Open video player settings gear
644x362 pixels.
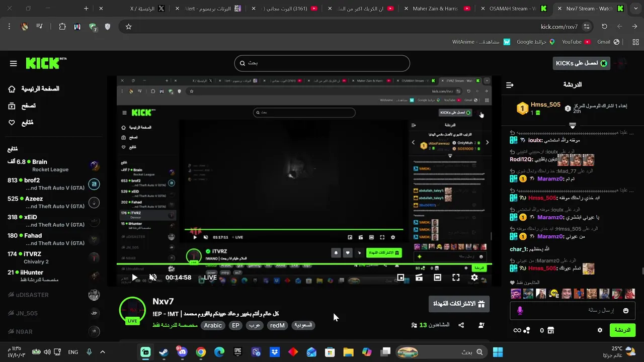click(474, 278)
